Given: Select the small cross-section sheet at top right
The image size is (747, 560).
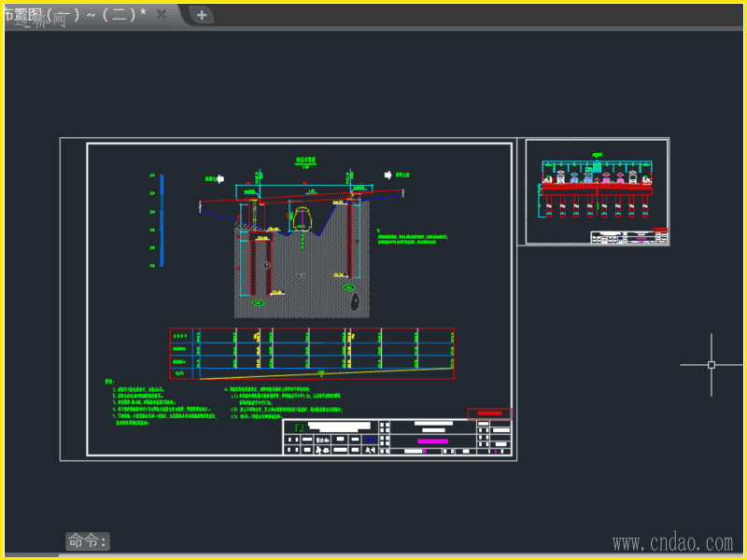Looking at the screenshot, I should pos(597,191).
